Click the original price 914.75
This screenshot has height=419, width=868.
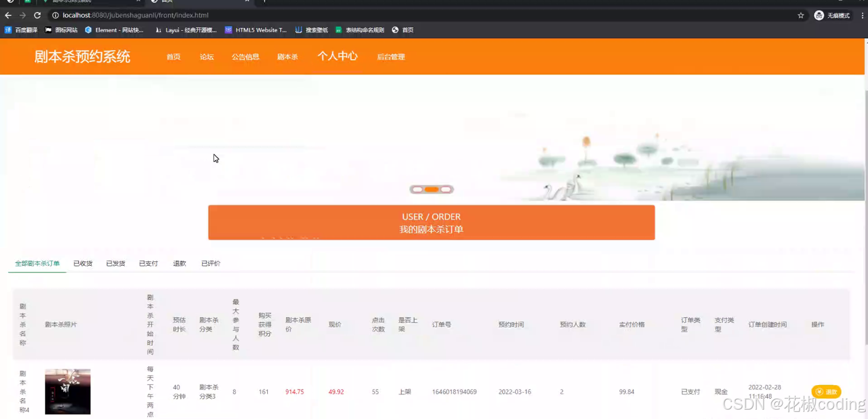pyautogui.click(x=295, y=392)
